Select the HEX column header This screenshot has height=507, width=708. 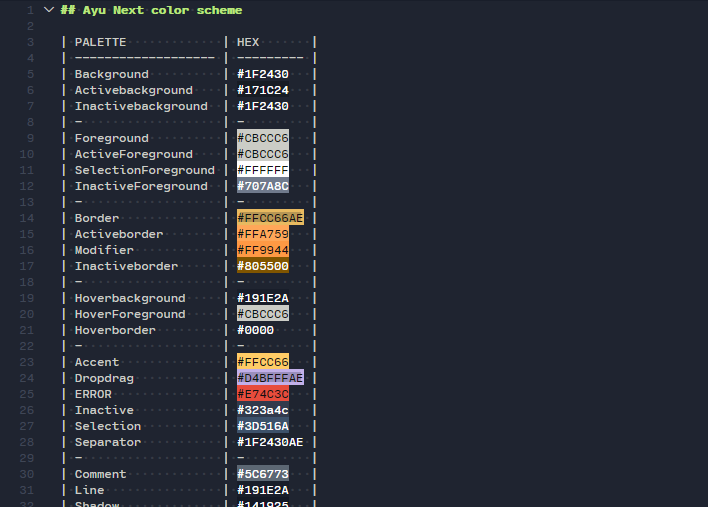(248, 42)
